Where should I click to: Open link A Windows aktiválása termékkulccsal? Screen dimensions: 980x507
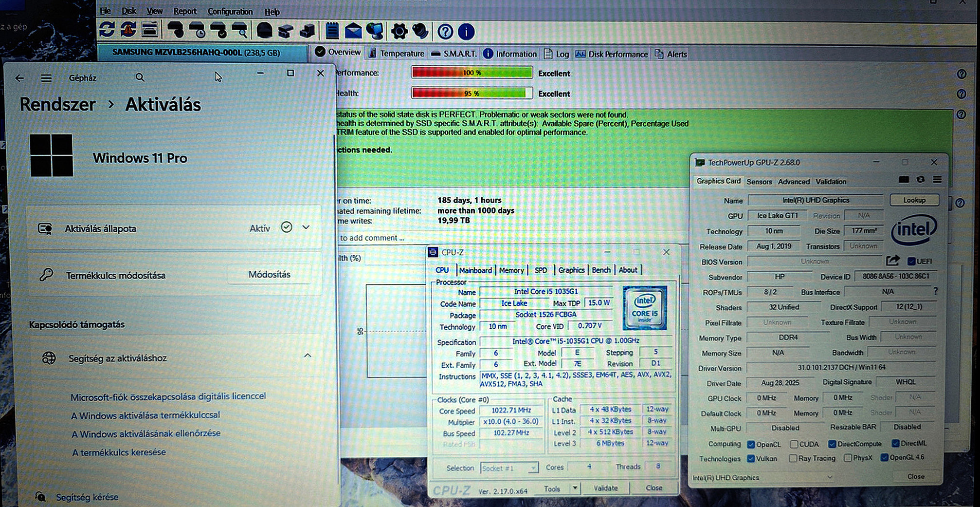pos(145,415)
